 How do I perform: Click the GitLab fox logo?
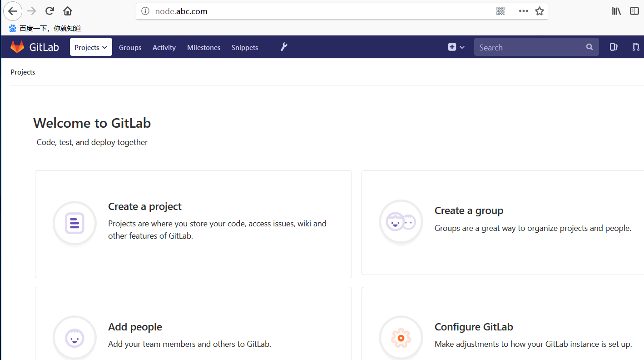pyautogui.click(x=17, y=47)
